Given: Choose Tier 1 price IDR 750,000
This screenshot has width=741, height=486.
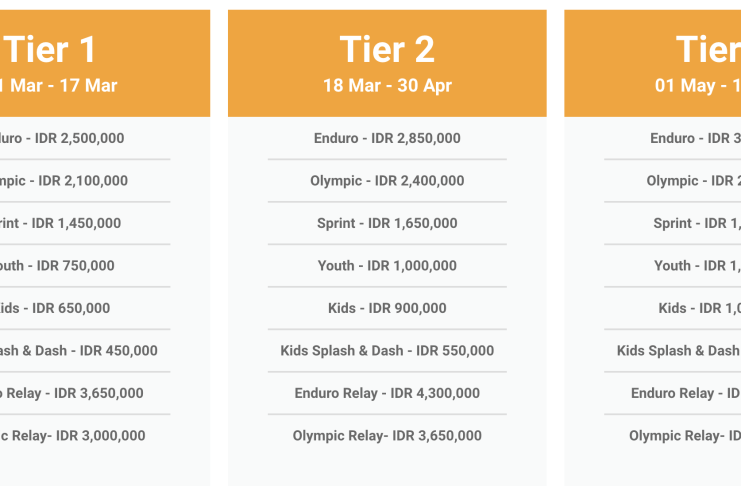Looking at the screenshot, I should coord(76,266).
